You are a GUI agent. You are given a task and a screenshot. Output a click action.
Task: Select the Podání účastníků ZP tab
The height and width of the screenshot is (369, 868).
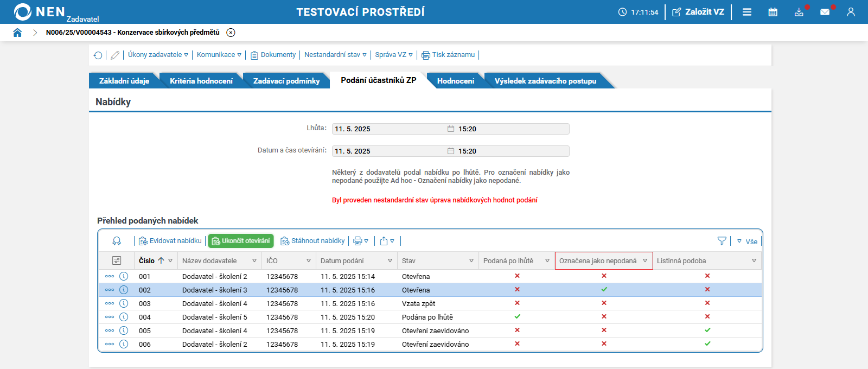(x=379, y=80)
